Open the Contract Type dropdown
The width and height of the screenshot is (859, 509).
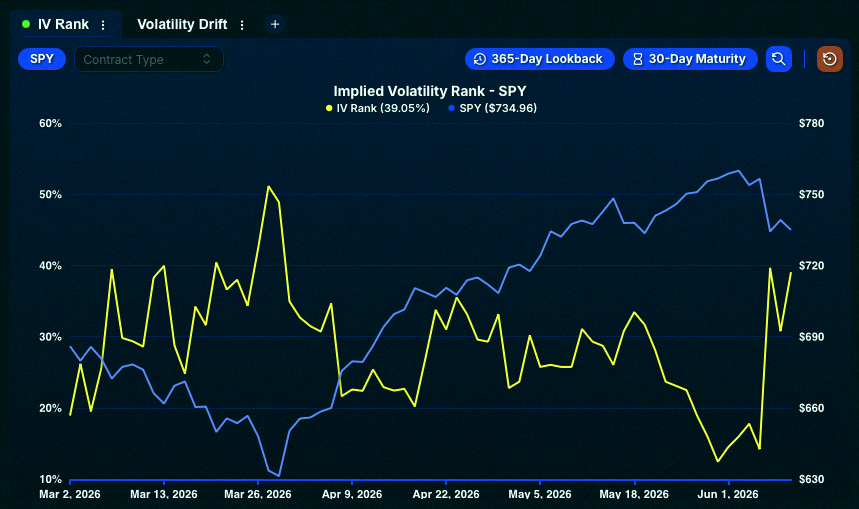(x=148, y=59)
